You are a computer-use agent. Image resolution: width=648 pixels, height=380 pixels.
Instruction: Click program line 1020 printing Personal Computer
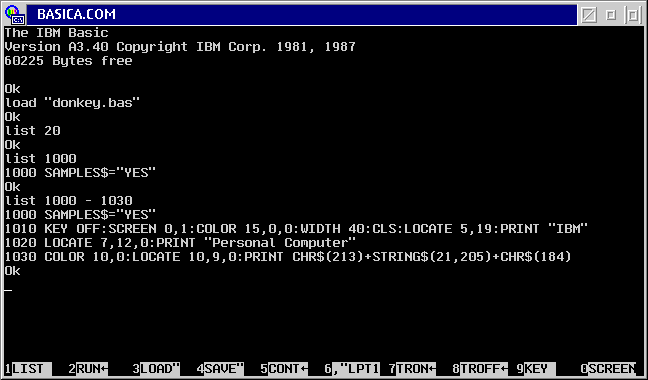point(181,242)
